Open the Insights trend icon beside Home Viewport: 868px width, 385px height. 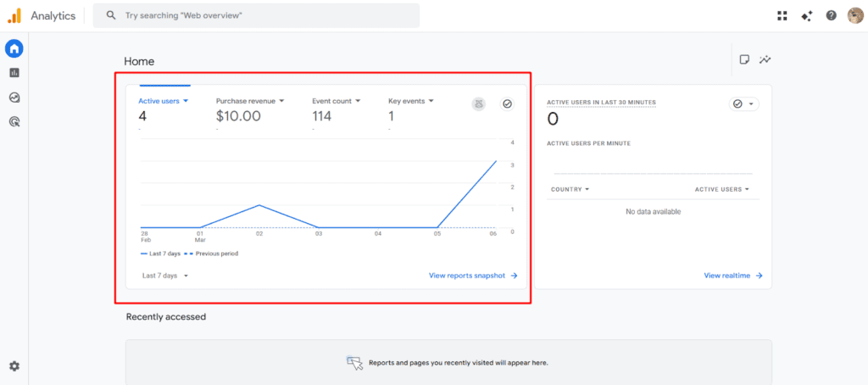[765, 59]
